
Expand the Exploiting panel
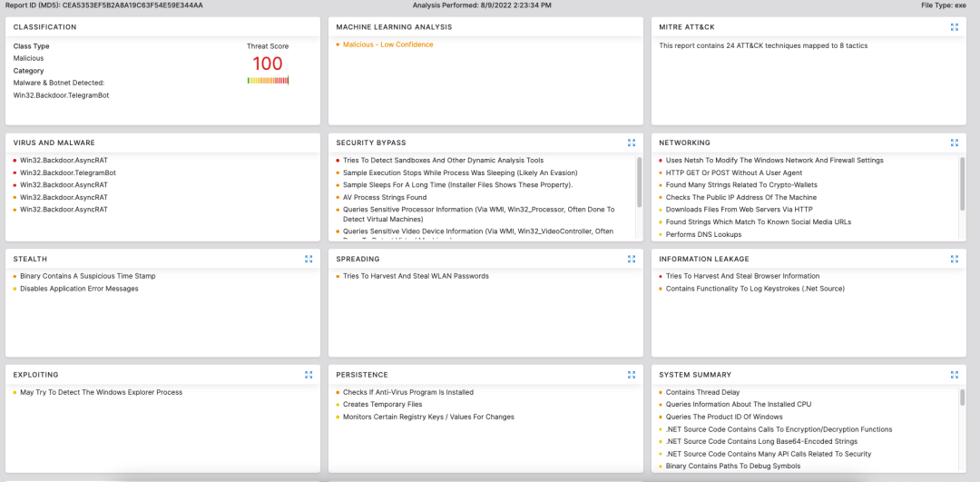309,374
